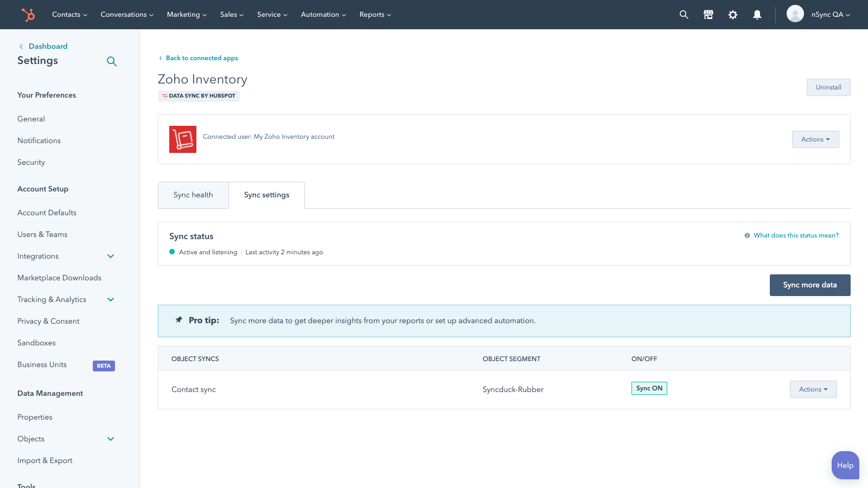Open the HubSpot search icon
Viewport: 868px width, 488px height.
(683, 15)
